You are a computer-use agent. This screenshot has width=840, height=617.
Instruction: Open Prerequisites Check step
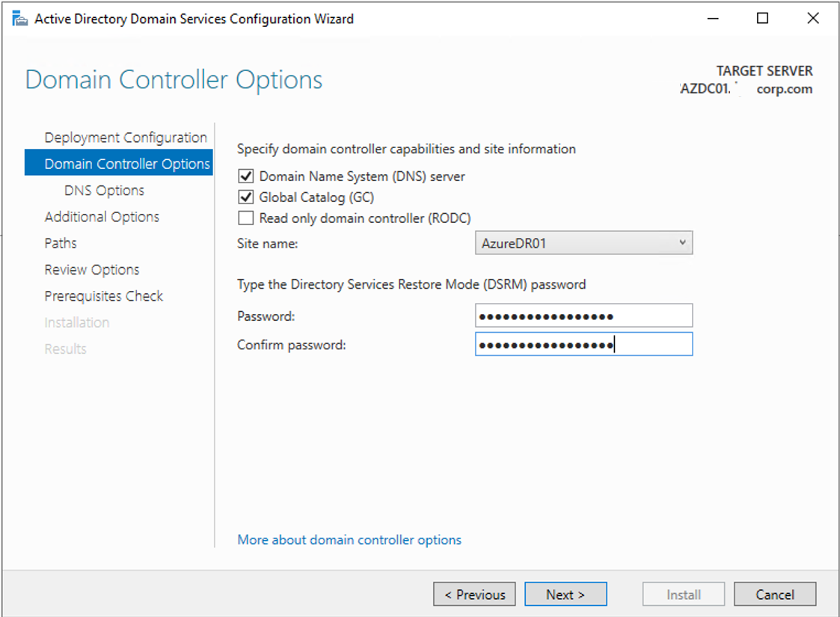(x=104, y=296)
